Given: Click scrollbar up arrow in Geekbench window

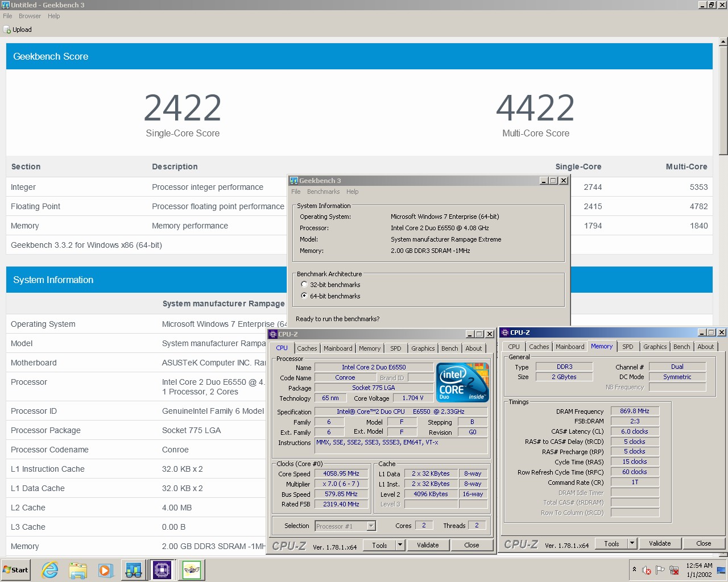Looking at the screenshot, I should (x=723, y=41).
